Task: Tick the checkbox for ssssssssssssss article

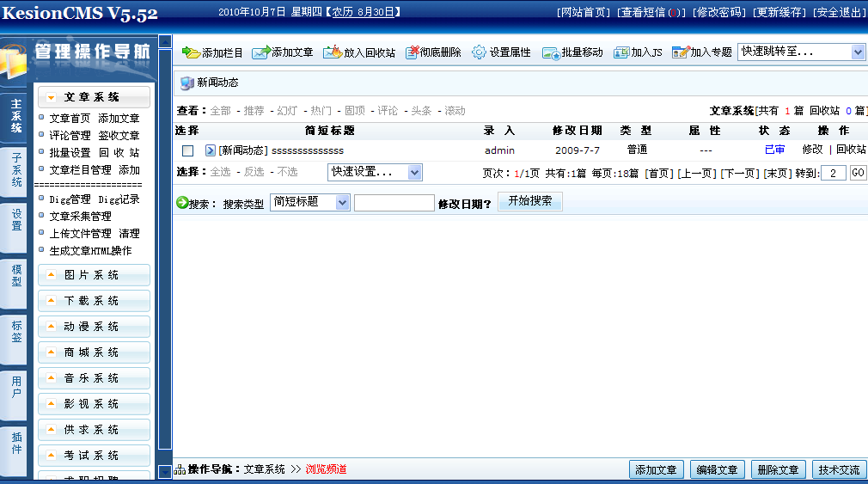Action: coord(187,150)
